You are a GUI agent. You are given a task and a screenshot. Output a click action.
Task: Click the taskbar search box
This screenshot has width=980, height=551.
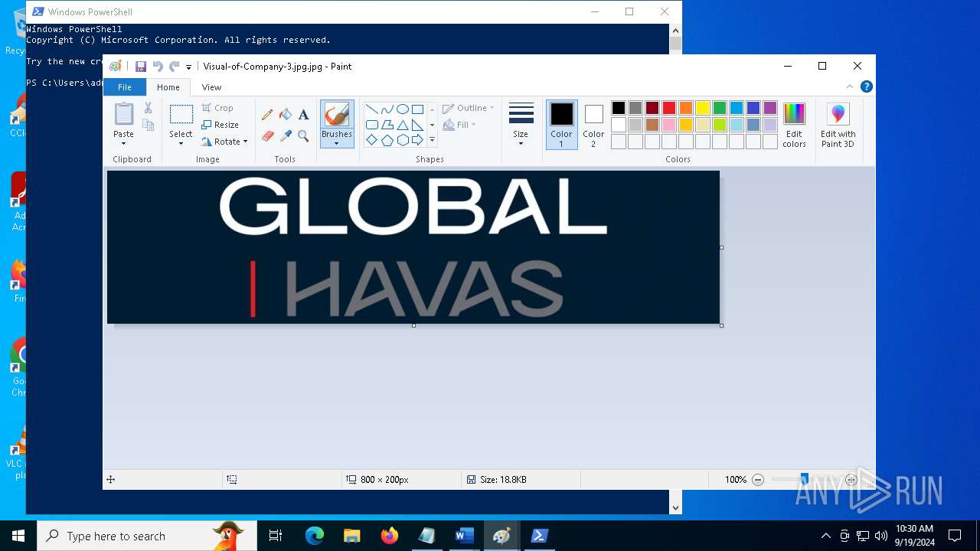[147, 536]
